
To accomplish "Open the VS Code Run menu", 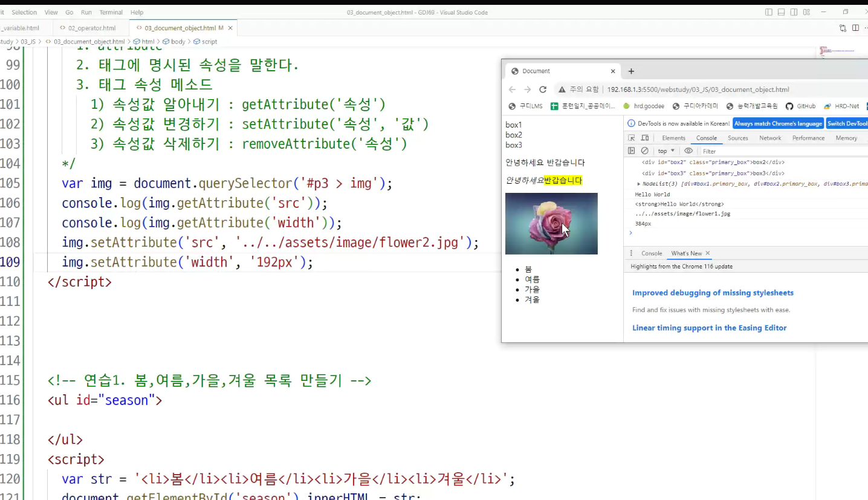I will coord(86,12).
